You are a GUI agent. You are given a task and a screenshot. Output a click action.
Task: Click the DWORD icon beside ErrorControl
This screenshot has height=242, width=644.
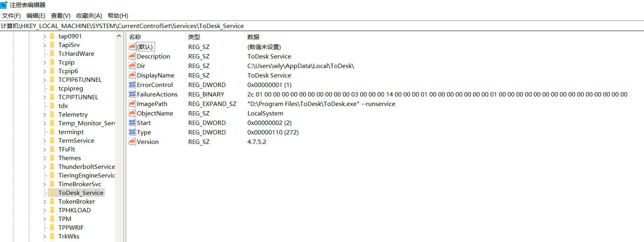pyautogui.click(x=132, y=85)
